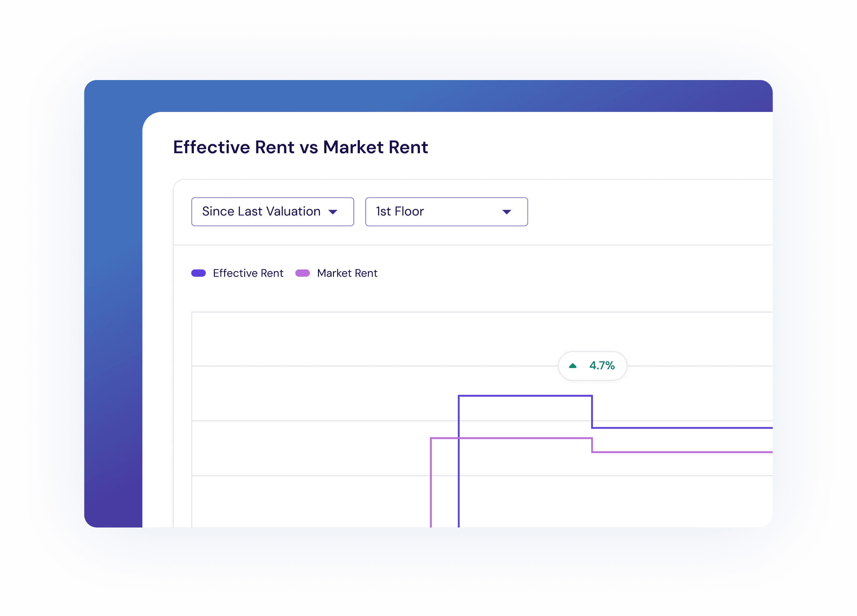Click the "Since Last Valuation" text

pos(261,212)
